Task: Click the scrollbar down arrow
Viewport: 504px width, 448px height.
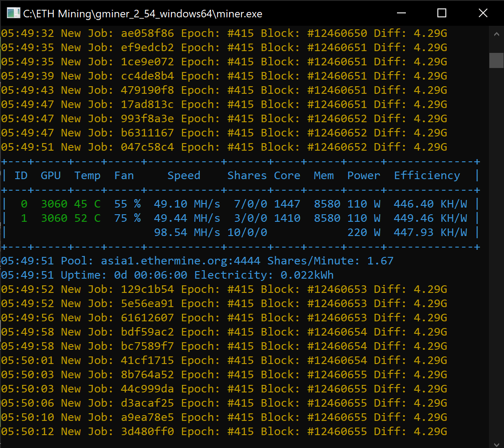Action: tap(496, 445)
